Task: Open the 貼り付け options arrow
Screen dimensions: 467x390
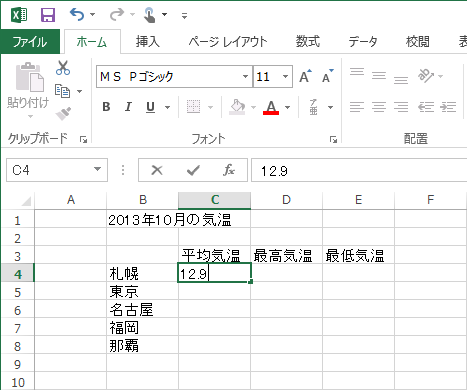Action: [x=30, y=116]
